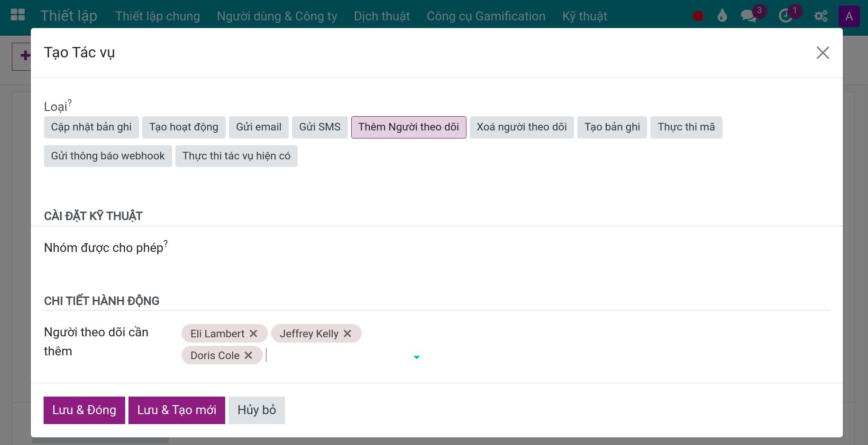Select the Tạo bản ghi type

click(612, 127)
